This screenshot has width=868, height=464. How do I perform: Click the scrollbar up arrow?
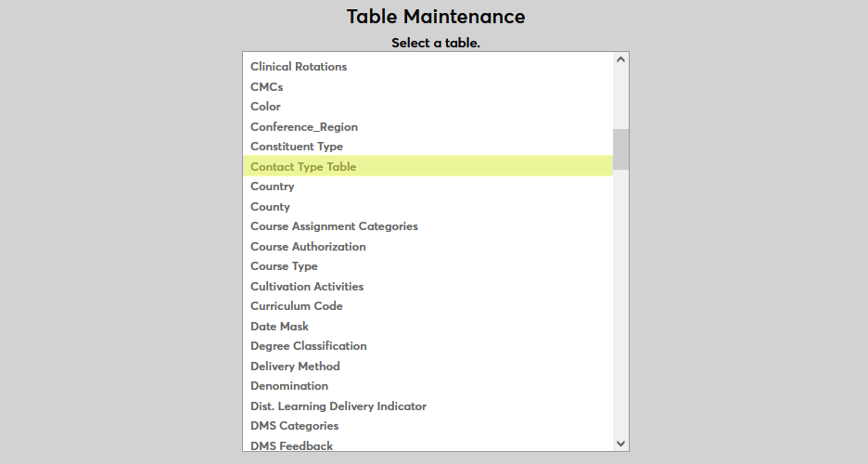621,59
